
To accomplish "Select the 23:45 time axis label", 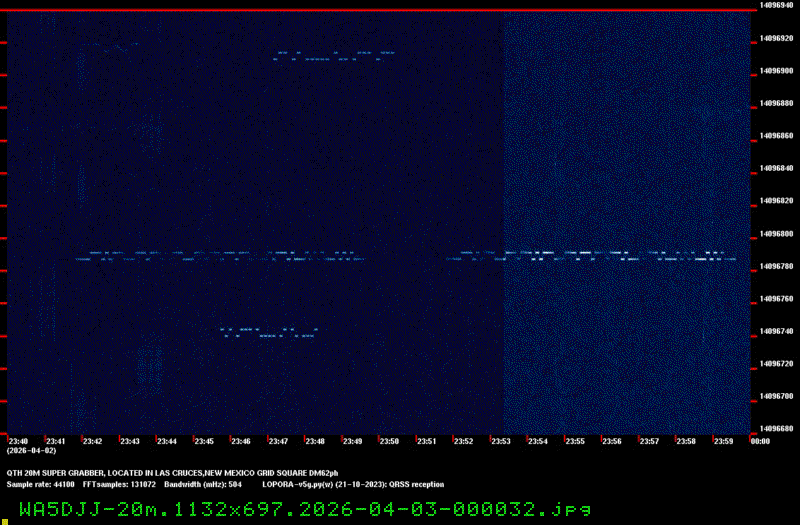I will [x=204, y=441].
